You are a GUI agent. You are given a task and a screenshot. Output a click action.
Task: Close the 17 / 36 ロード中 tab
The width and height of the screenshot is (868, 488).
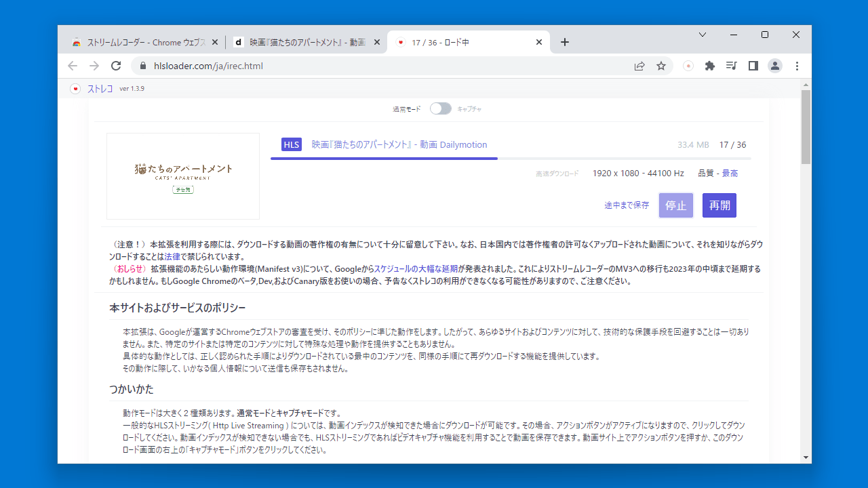click(x=539, y=42)
